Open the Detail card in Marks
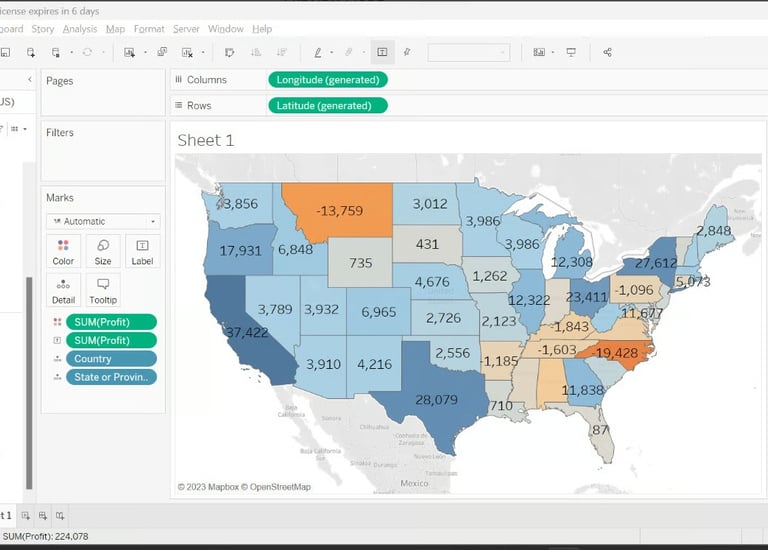 click(63, 290)
